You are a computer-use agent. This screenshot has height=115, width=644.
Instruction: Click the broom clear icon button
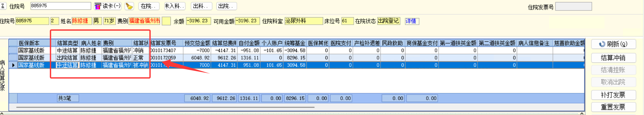tap(129, 6)
